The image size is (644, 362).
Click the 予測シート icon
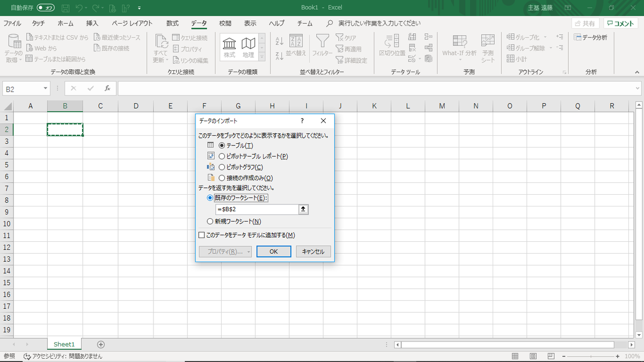487,47
